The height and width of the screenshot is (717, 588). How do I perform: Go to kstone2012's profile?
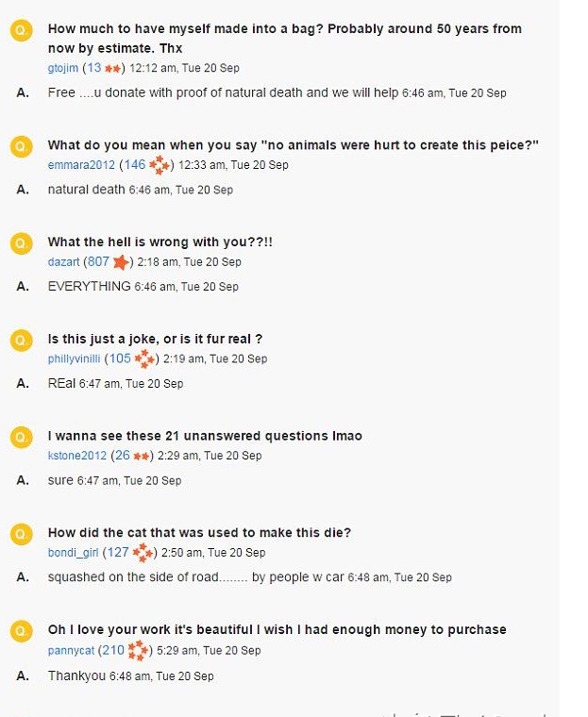77,456
